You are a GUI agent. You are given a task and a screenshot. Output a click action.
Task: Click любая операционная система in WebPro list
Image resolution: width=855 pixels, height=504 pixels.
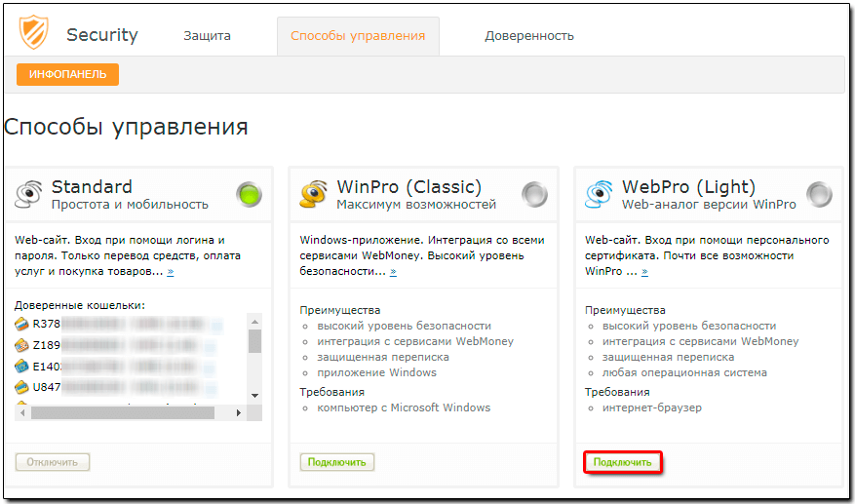tap(684, 372)
